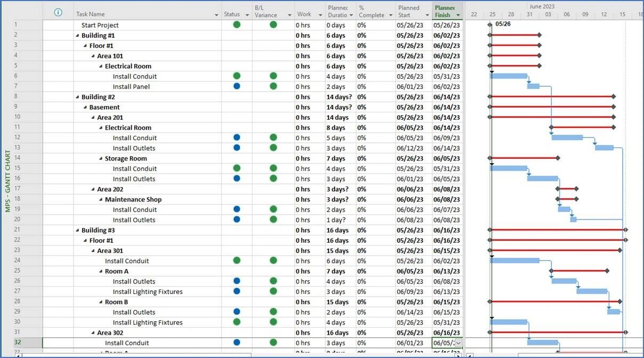This screenshot has width=644, height=358.
Task: Click the blue Status indicator for Install Panel
Action: click(236, 86)
